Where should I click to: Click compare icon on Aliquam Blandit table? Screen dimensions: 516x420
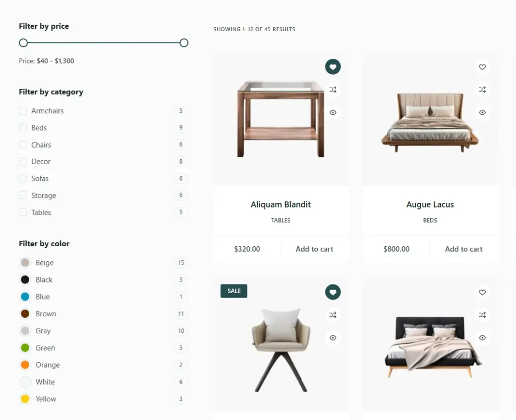pos(333,90)
